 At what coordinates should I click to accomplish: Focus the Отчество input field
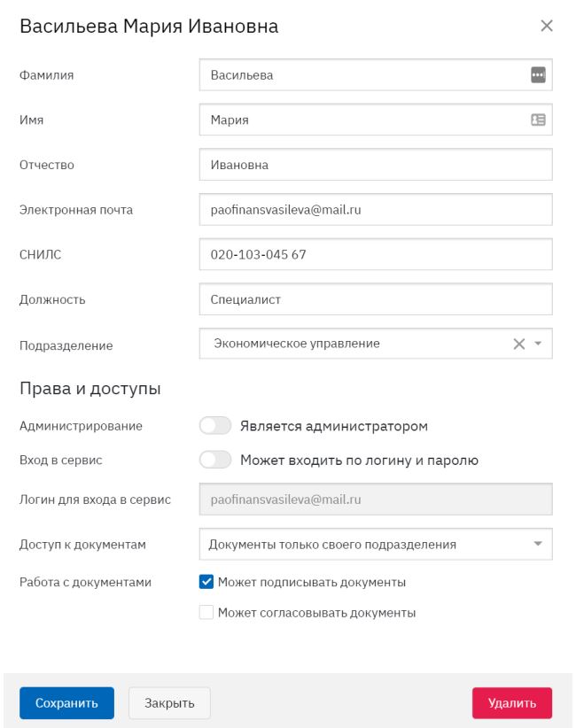(x=376, y=165)
